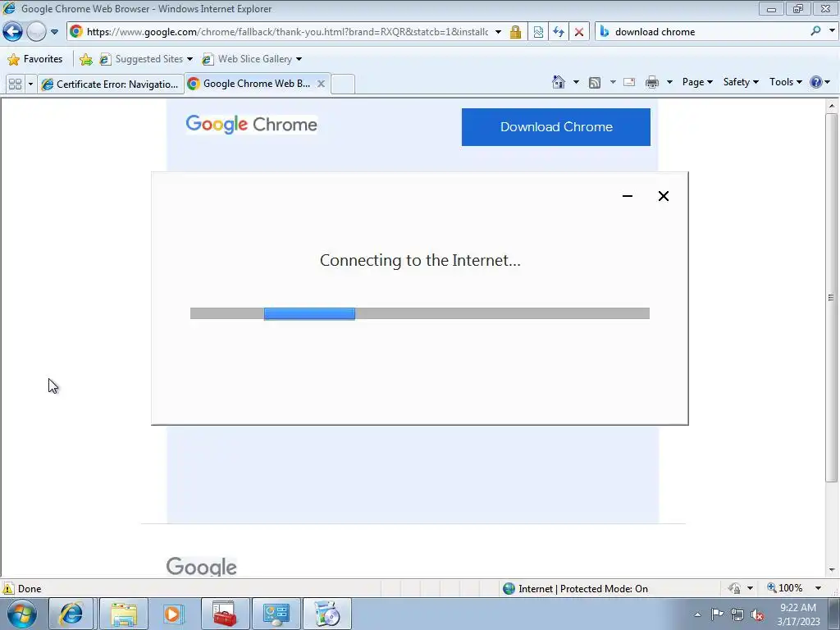Click the network tray icon
Viewport: 840px width, 630px height.
(x=737, y=614)
